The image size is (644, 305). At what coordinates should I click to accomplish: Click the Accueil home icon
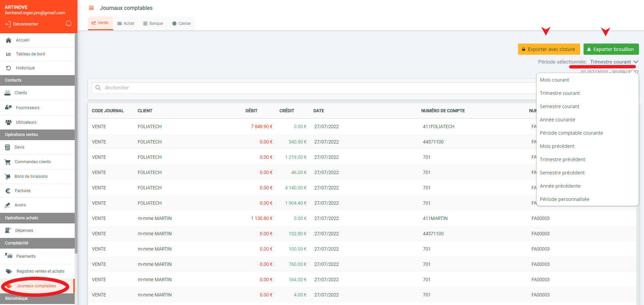coord(8,40)
